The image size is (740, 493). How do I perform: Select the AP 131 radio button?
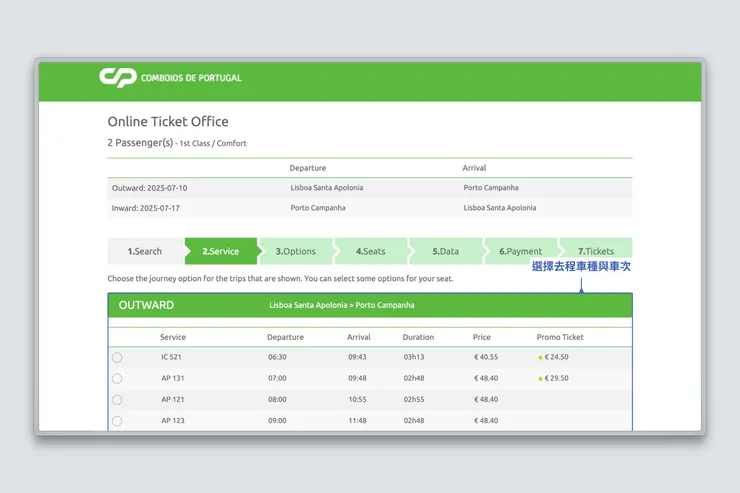(x=117, y=379)
